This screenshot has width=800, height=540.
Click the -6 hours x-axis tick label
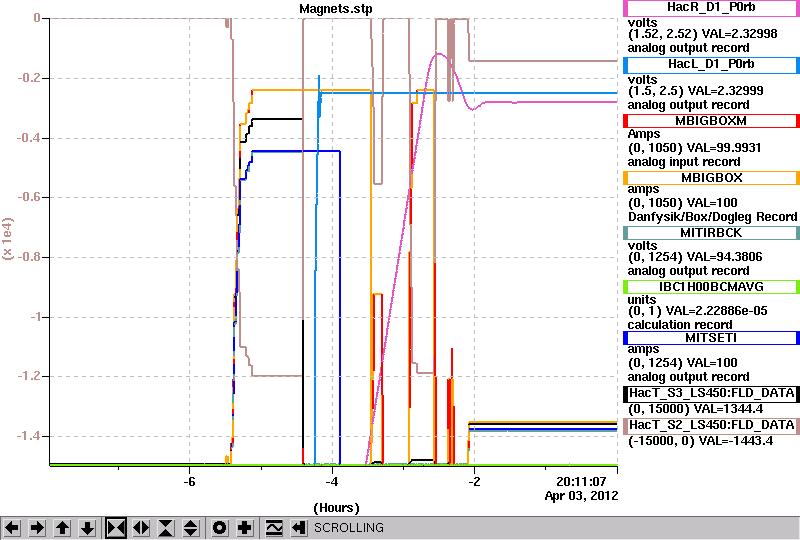click(x=190, y=482)
